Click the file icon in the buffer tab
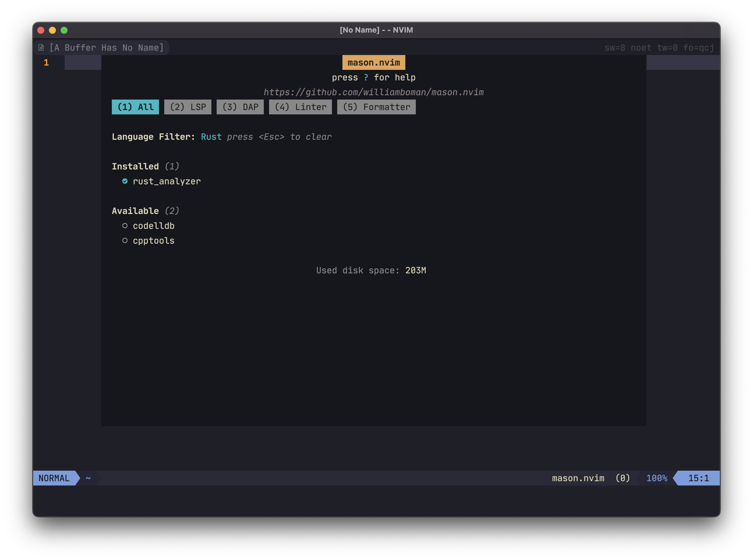Screen dimensions: 753x560 click(x=41, y=47)
